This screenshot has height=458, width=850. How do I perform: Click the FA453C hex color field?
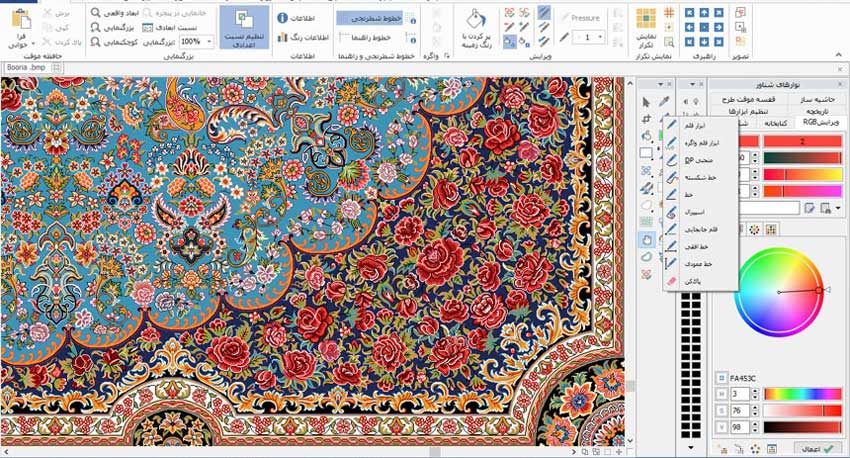pyautogui.click(x=745, y=378)
